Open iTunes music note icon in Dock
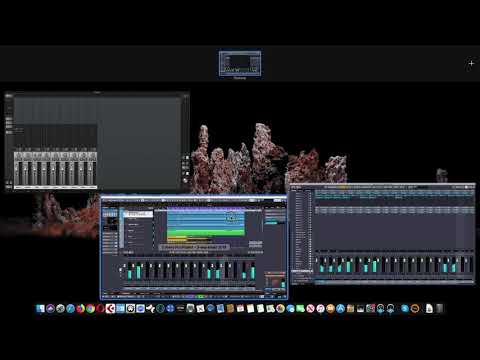The image size is (480, 360). [x=320, y=309]
